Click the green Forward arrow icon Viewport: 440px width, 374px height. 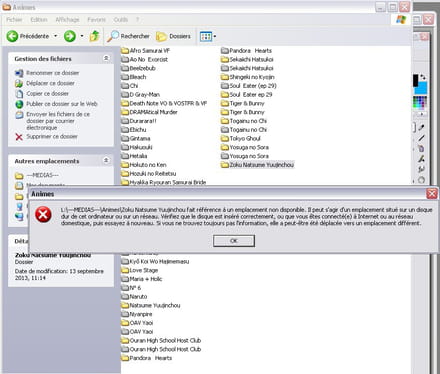(70, 36)
